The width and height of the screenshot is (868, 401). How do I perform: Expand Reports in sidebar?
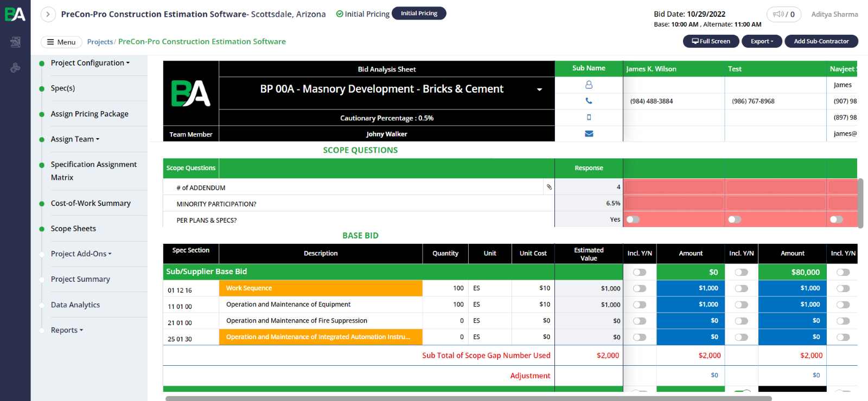[x=67, y=330]
